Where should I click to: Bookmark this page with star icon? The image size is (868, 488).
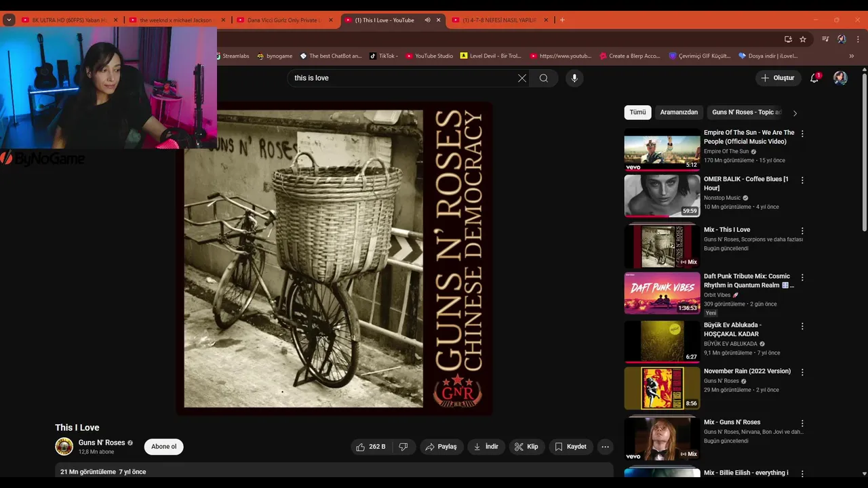click(x=803, y=39)
